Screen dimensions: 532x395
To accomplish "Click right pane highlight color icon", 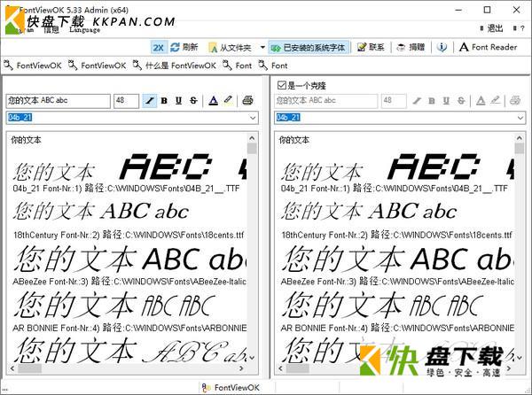I will point(496,100).
